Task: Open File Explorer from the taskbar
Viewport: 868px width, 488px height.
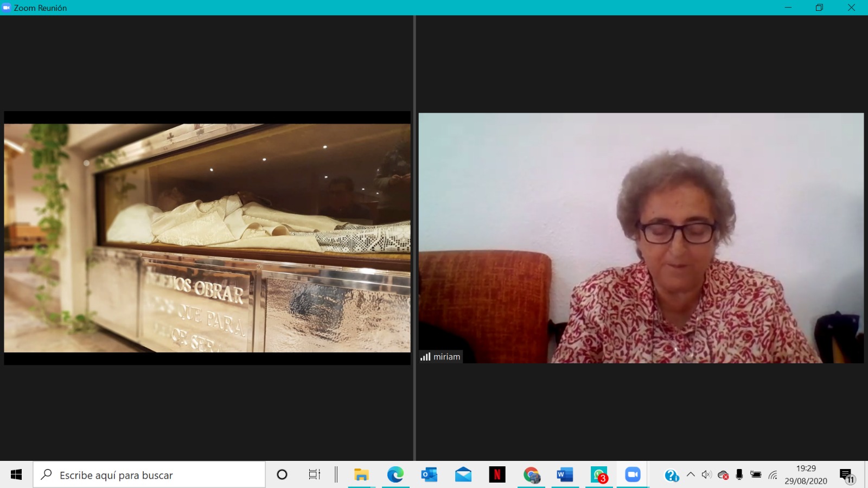Action: (x=361, y=475)
